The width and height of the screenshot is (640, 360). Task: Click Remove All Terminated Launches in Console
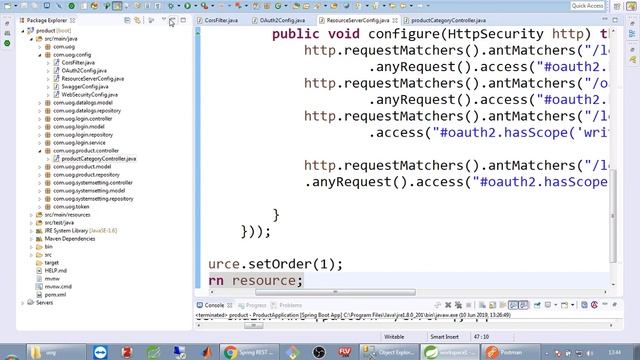click(458, 305)
